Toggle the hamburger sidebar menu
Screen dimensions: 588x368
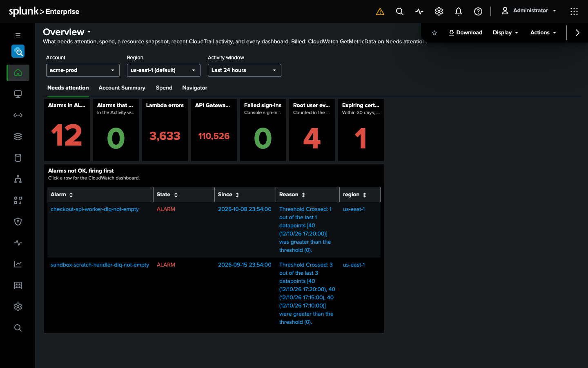pyautogui.click(x=18, y=35)
